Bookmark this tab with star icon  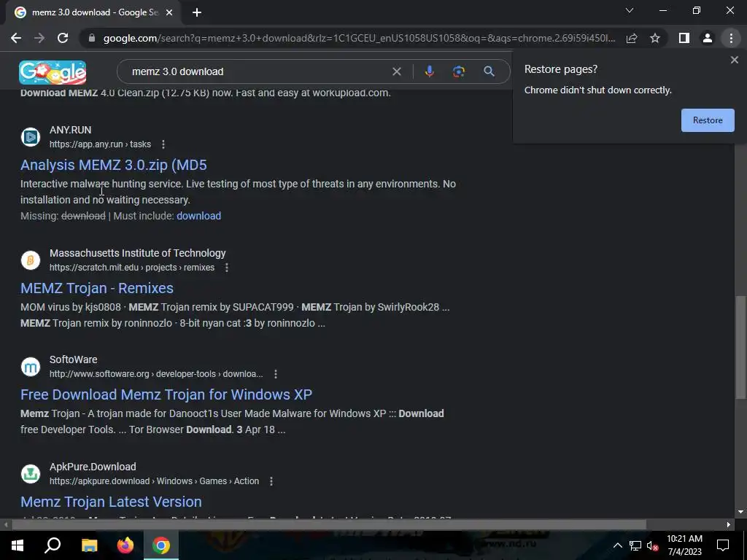[x=655, y=38]
